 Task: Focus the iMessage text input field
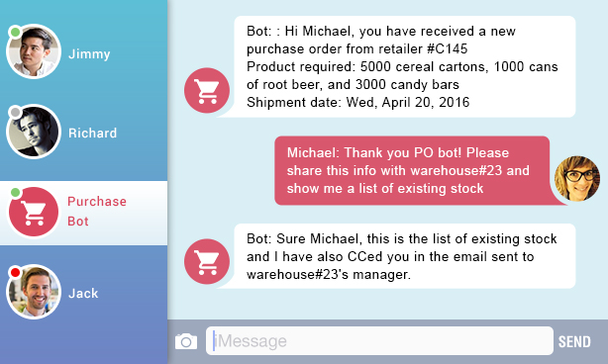pos(379,341)
